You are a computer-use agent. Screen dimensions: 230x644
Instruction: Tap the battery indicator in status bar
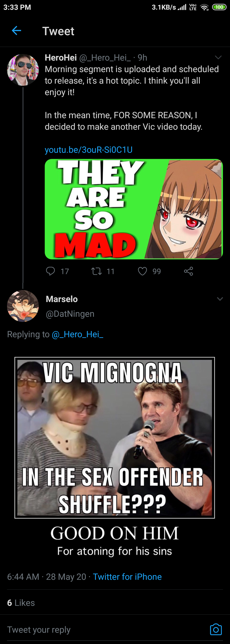tap(219, 7)
